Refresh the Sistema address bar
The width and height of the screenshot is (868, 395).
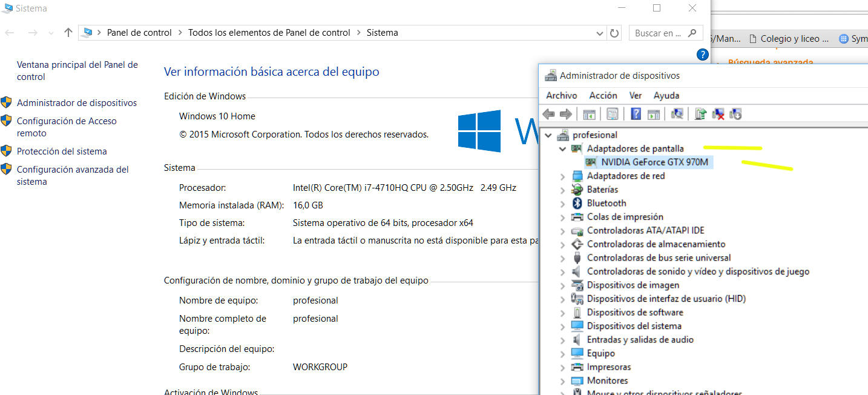(x=614, y=33)
